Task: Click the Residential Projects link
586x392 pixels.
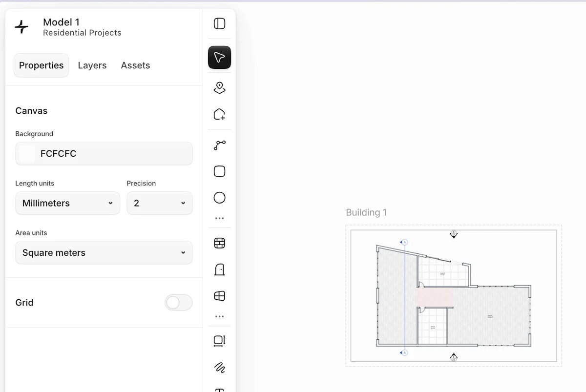Action: (82, 33)
